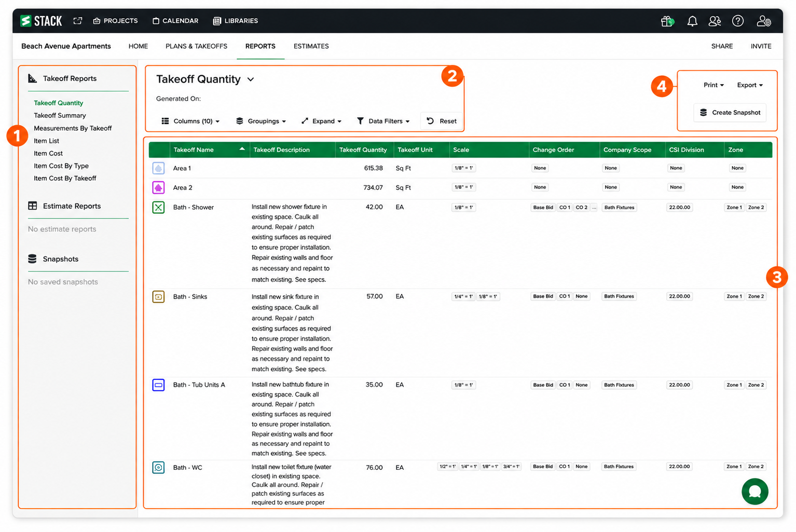Viewport: 796px width, 532px height.
Task: Open LIBRARIES in top navigation
Action: tap(236, 21)
